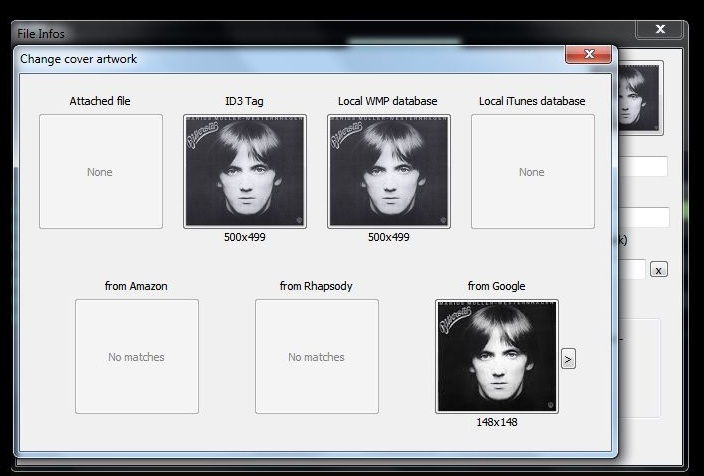The image size is (704, 476).
Task: Click the 'ID3 Tag' heading
Action: tap(244, 101)
